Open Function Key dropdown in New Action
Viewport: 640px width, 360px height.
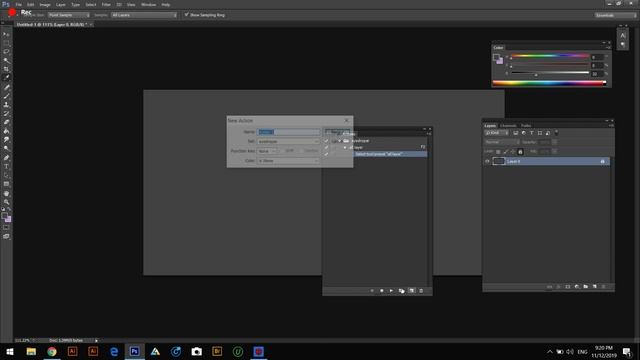(268, 151)
